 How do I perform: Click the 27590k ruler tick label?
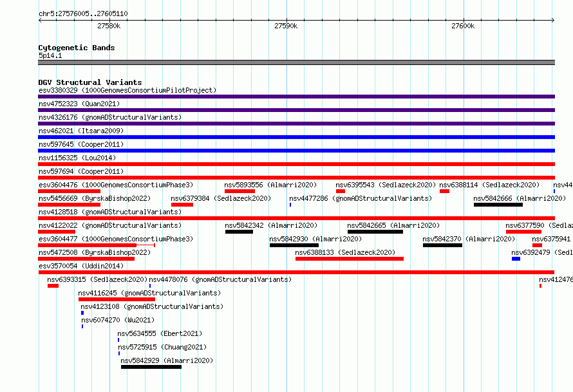[286, 26]
